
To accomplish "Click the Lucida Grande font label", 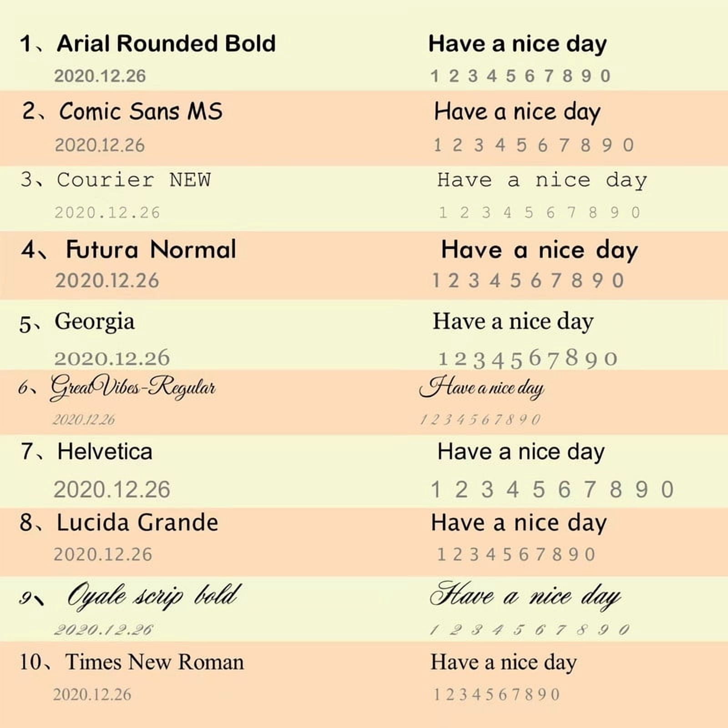I will click(137, 522).
